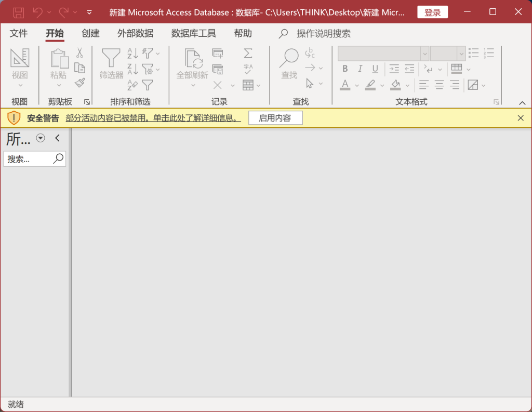Viewport: 532px width, 412px height.
Task: Click the Find magnifier icon (查找)
Action: (x=289, y=58)
